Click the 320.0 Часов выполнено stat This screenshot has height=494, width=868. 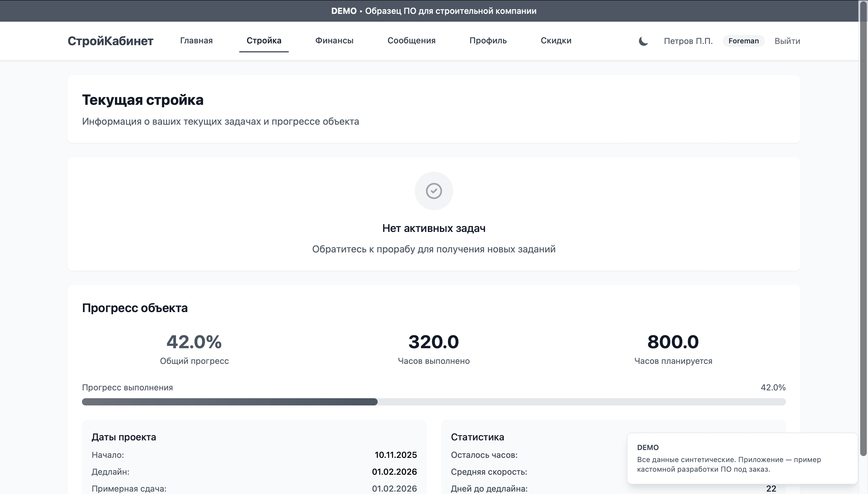click(x=433, y=342)
